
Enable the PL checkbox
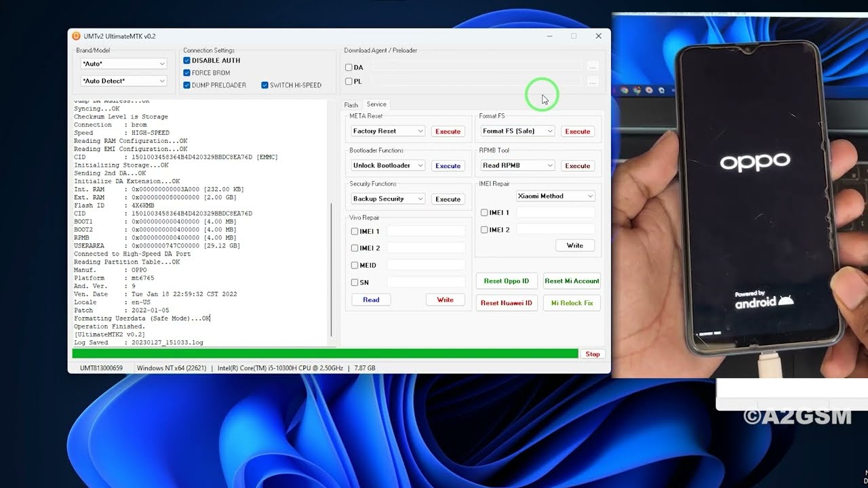[x=349, y=81]
